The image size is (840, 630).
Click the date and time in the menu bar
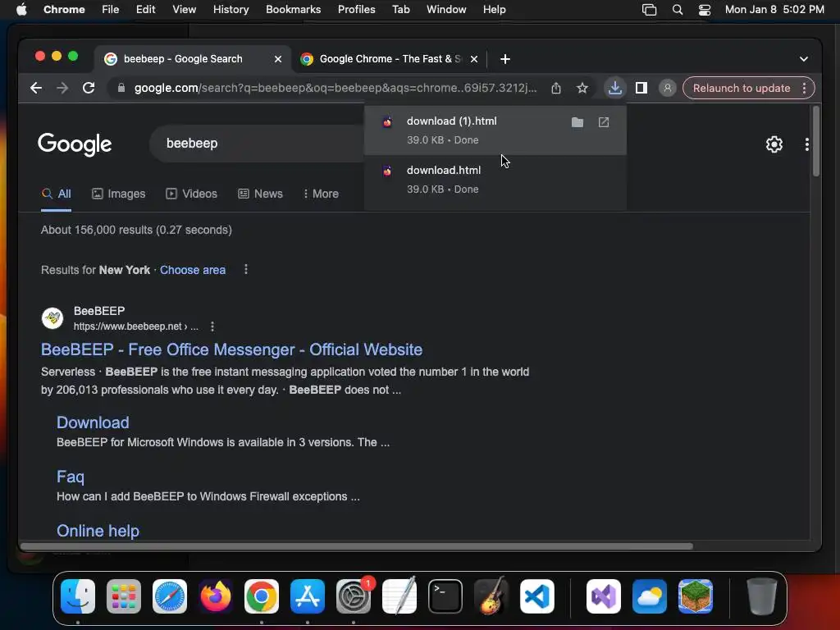[774, 10]
